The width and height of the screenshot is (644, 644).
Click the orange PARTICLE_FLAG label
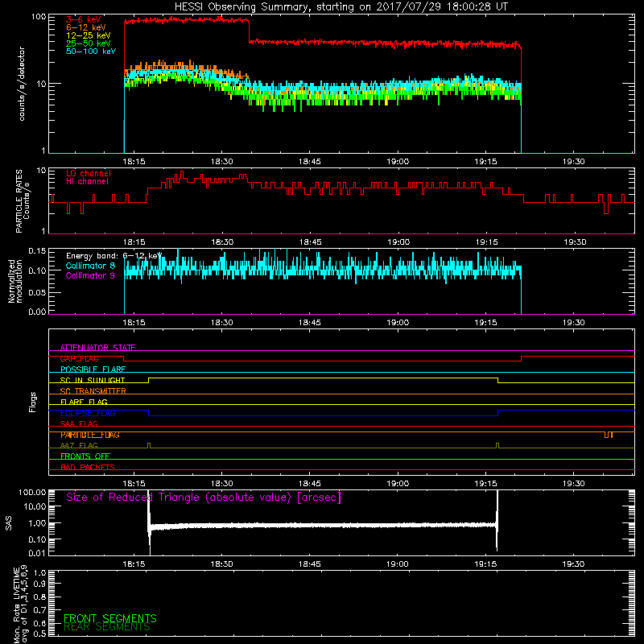tap(90, 435)
